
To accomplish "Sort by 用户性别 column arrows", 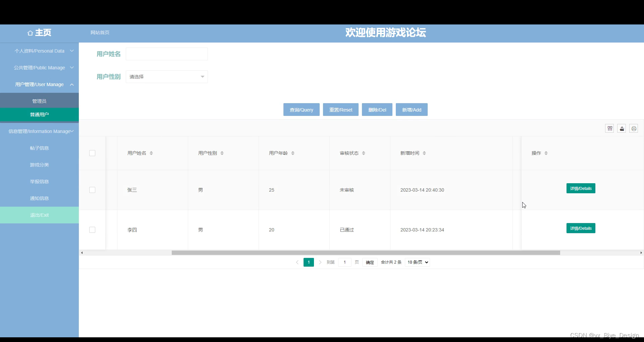I will (x=222, y=153).
